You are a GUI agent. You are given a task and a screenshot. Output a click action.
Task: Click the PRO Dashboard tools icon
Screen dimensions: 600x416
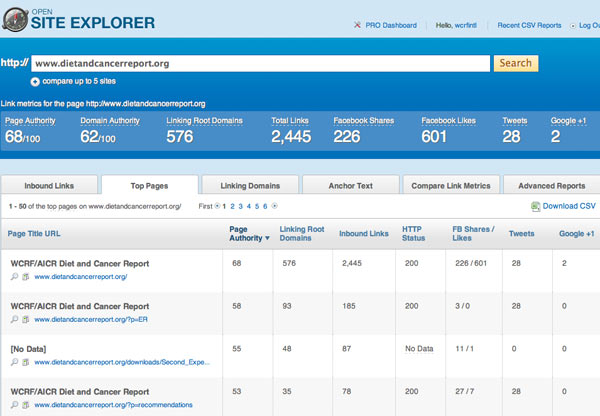coord(357,25)
